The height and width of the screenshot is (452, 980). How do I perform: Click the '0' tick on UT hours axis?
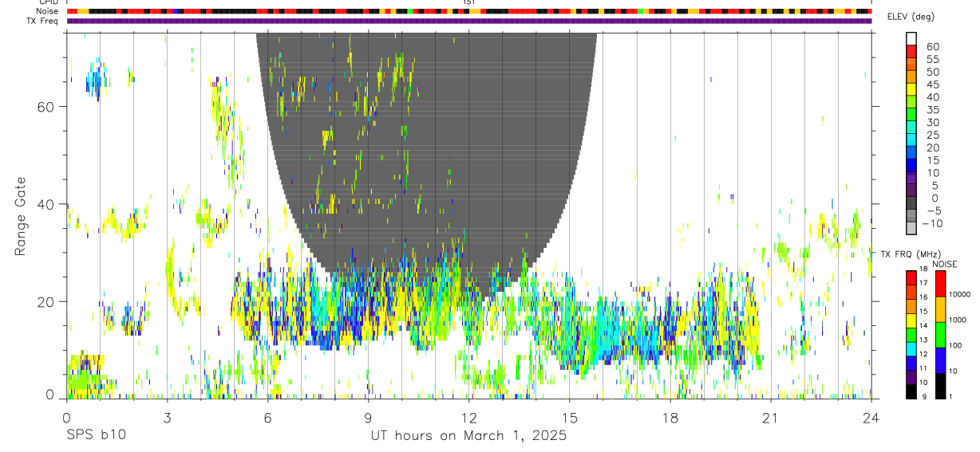(66, 416)
